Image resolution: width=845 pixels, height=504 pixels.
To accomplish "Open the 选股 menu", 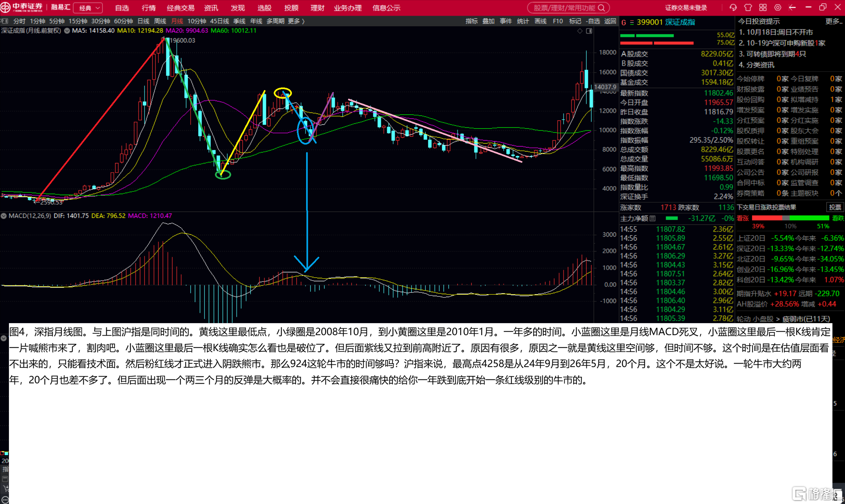I will 264,8.
